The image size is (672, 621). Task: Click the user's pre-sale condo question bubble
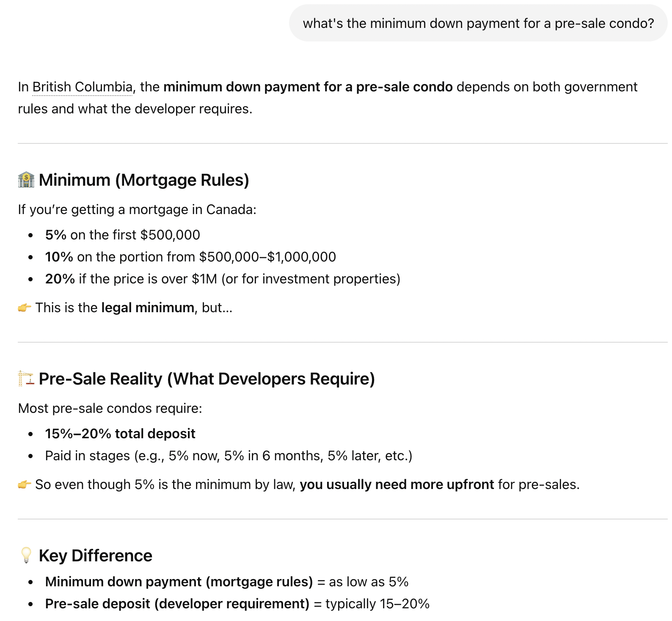(478, 23)
